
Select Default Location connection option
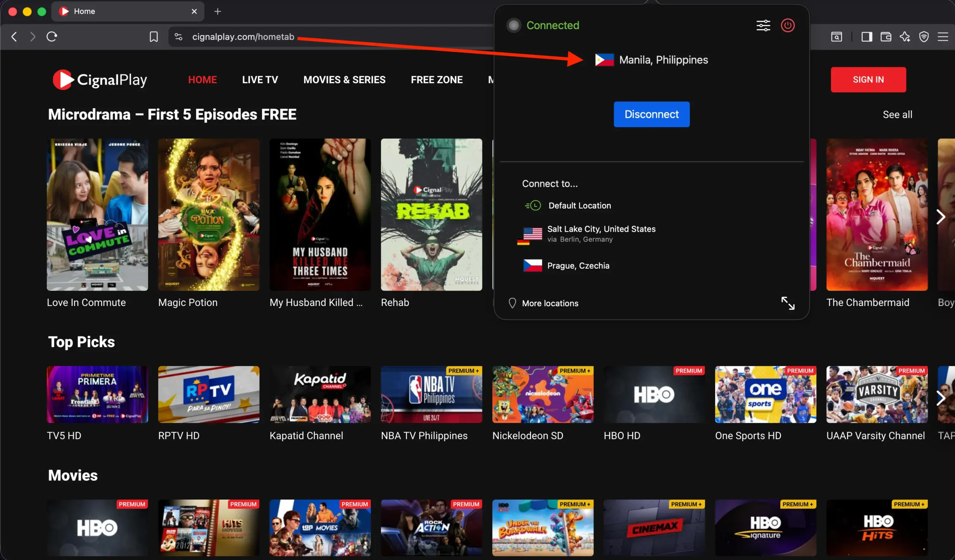(579, 205)
